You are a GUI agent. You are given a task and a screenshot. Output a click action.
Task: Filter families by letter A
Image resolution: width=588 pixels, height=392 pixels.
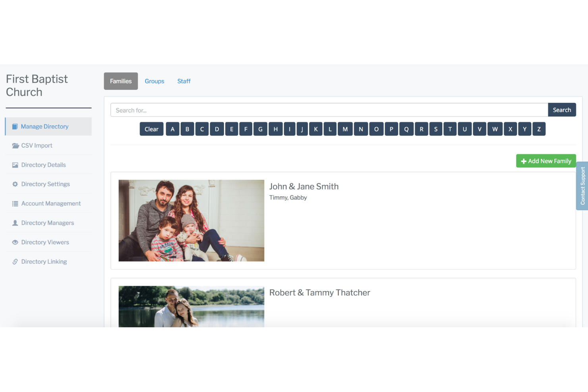tap(172, 129)
